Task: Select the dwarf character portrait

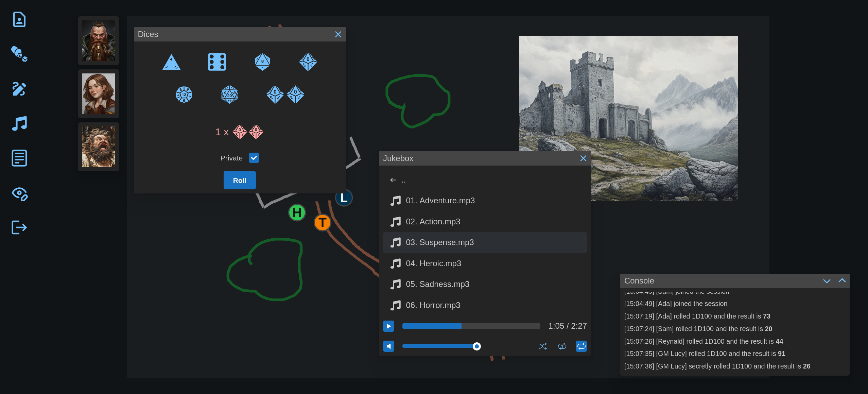Action: click(98, 41)
